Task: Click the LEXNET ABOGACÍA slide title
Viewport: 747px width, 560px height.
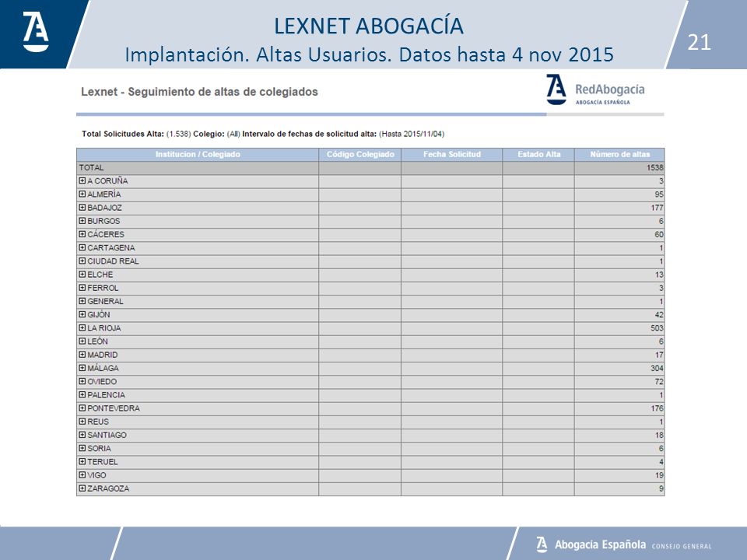Action: tap(369, 26)
